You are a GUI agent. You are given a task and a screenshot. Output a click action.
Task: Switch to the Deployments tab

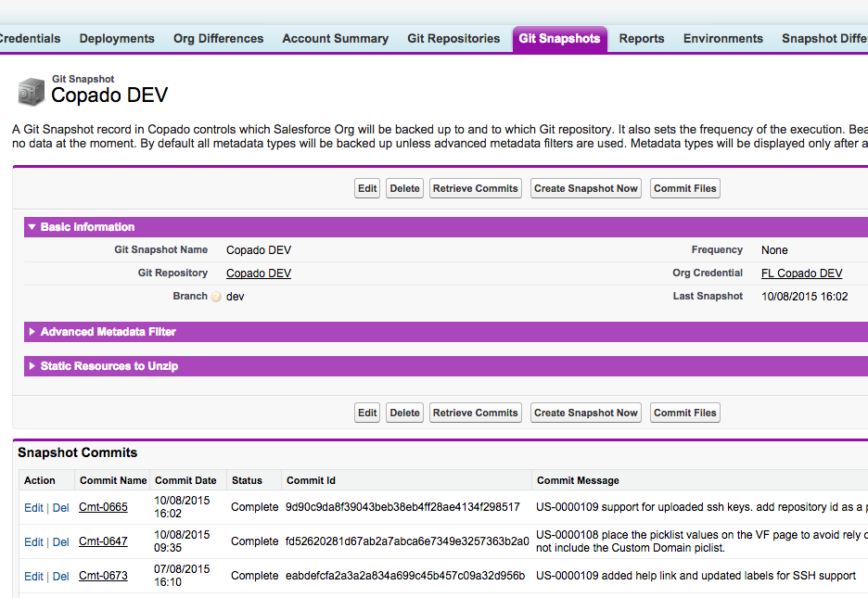(117, 39)
